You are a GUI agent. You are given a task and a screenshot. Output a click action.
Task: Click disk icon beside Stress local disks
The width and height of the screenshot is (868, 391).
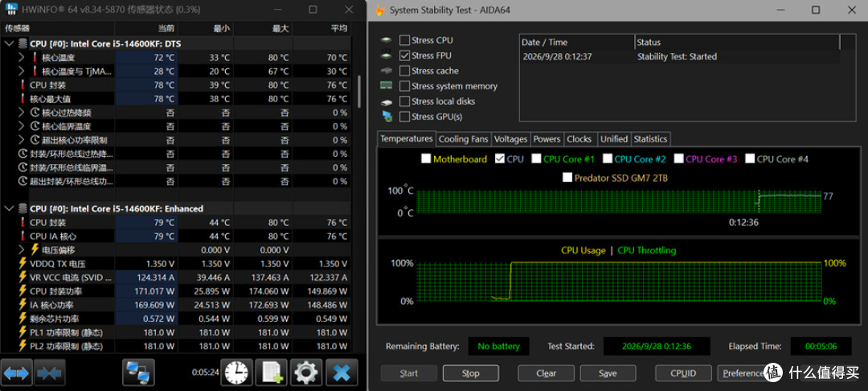tap(387, 102)
